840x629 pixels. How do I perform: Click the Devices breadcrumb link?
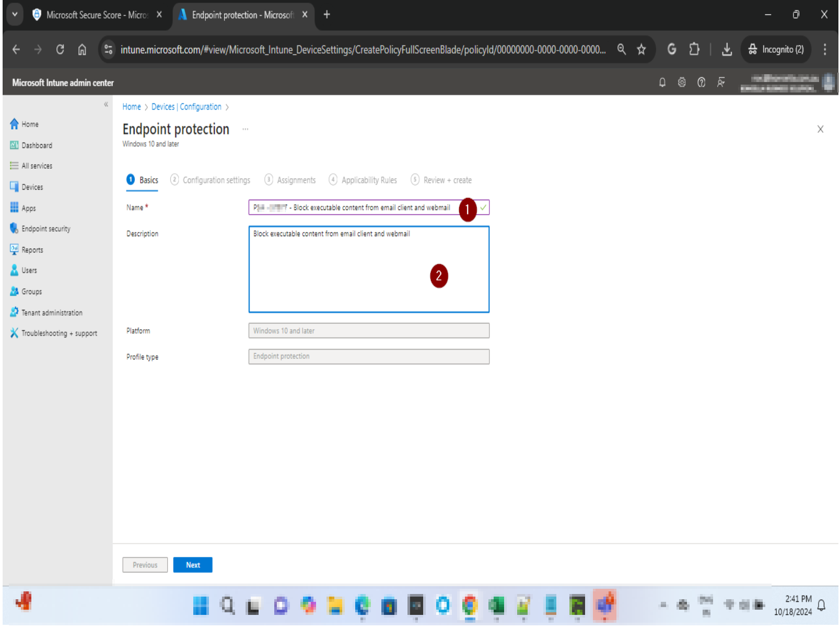[x=163, y=107]
